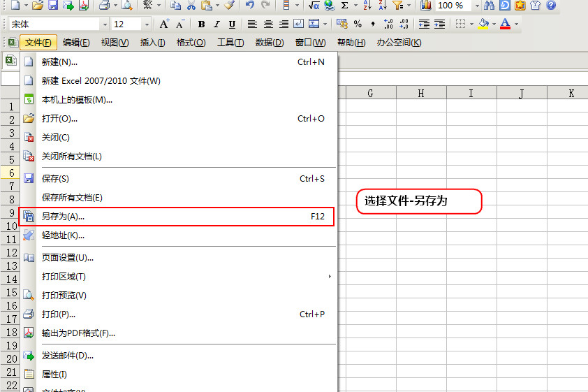588x392 pixels.
Task: Click Sort Ascending A-Z icon
Action: tap(367, 6)
